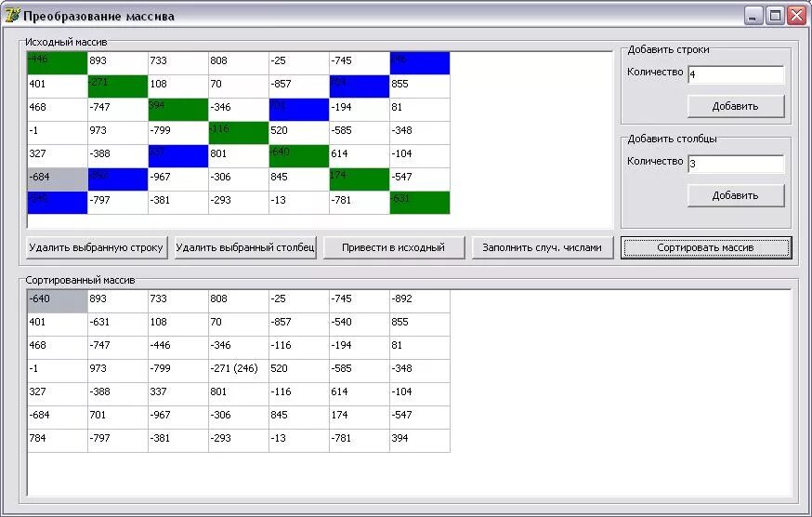Select cell -585 in the Исходный массив grid
812x517 pixels.
click(x=360, y=133)
